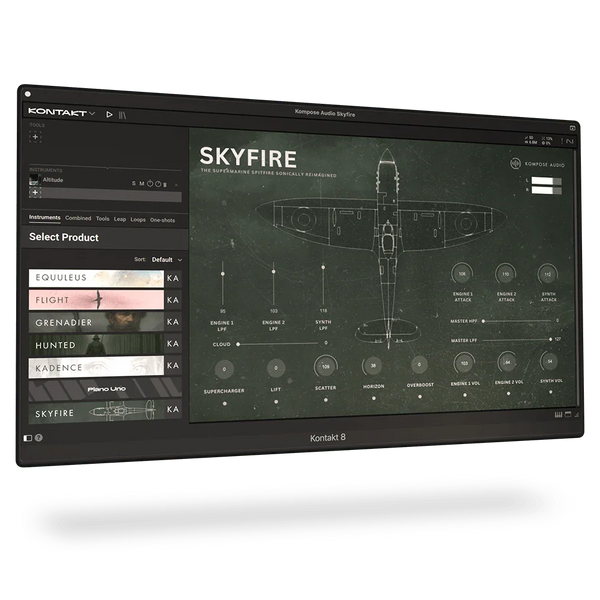Image resolution: width=600 pixels, height=600 pixels.
Task: Click the Engine 2 LPF vertical slider
Action: (x=273, y=283)
